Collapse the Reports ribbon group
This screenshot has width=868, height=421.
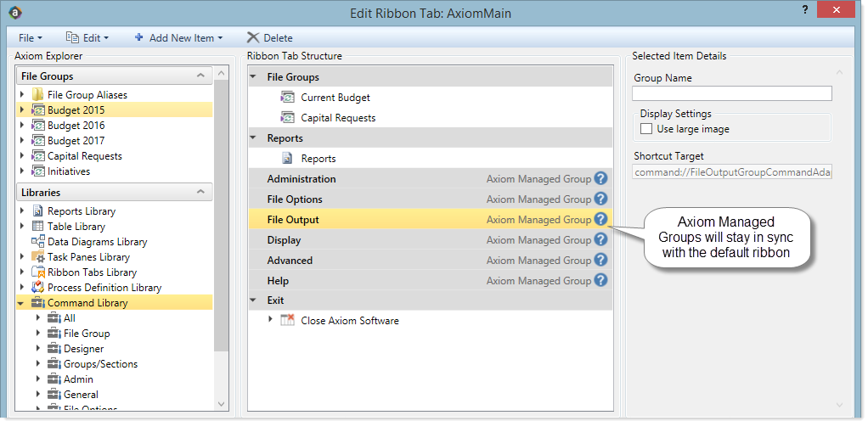(x=254, y=138)
